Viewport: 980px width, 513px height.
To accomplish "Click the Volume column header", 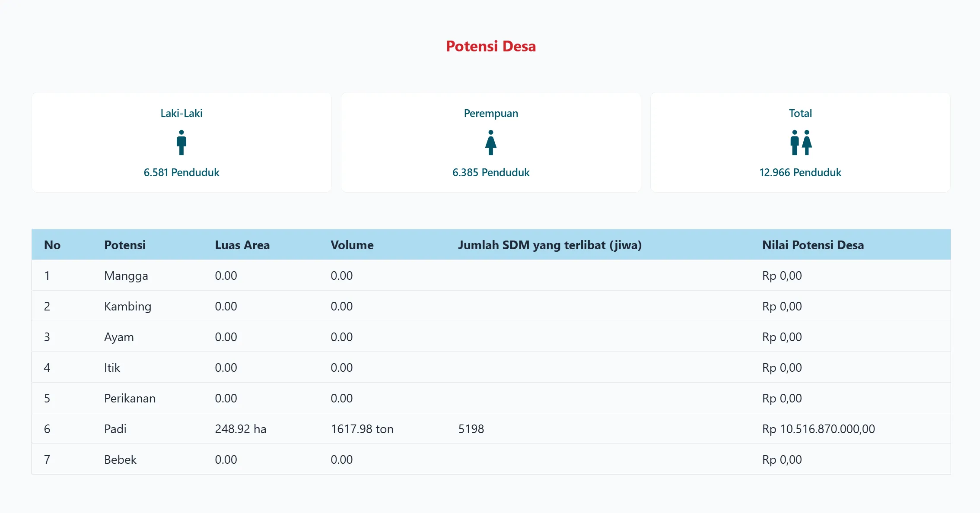I will [352, 245].
